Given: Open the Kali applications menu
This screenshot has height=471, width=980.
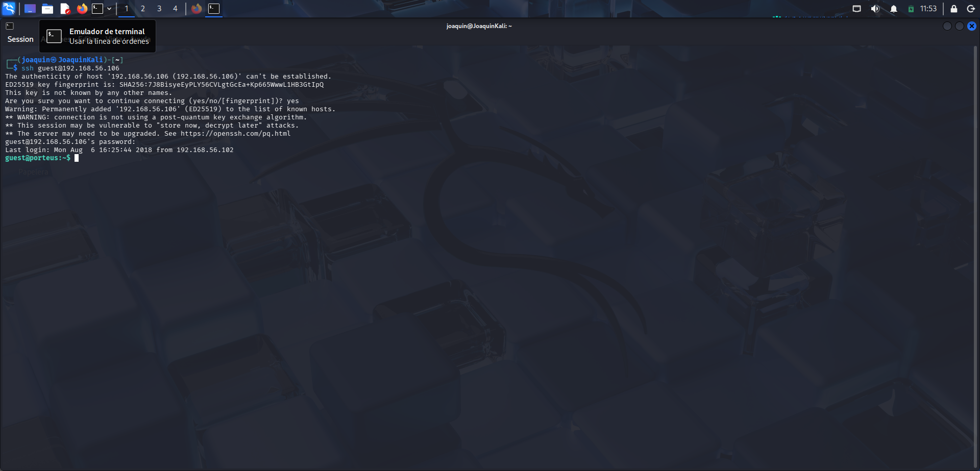Looking at the screenshot, I should (9, 9).
